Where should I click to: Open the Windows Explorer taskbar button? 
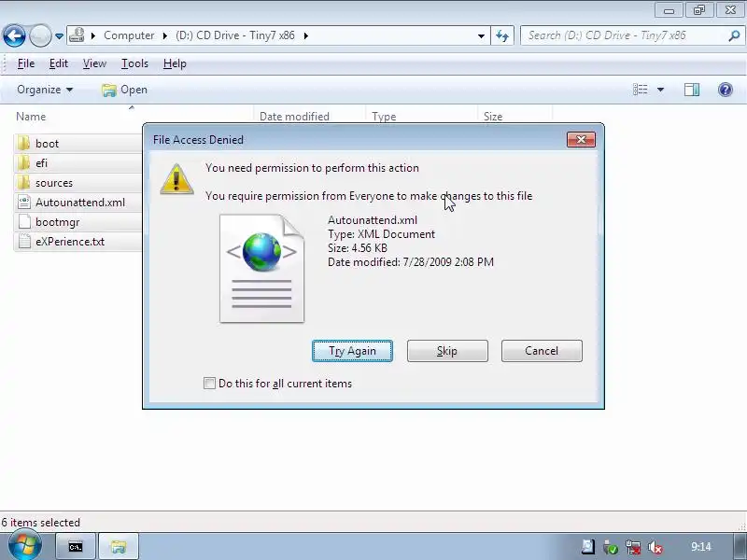pos(119,547)
